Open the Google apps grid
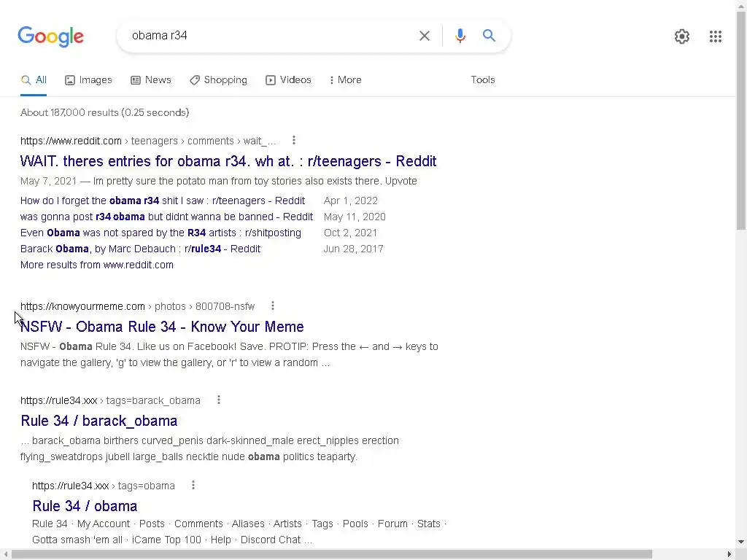The height and width of the screenshot is (560, 747). click(x=715, y=36)
